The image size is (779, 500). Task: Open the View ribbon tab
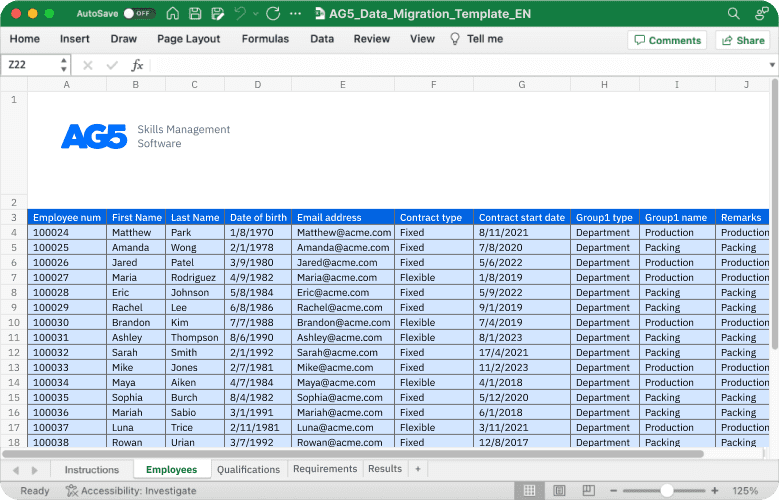pos(422,39)
